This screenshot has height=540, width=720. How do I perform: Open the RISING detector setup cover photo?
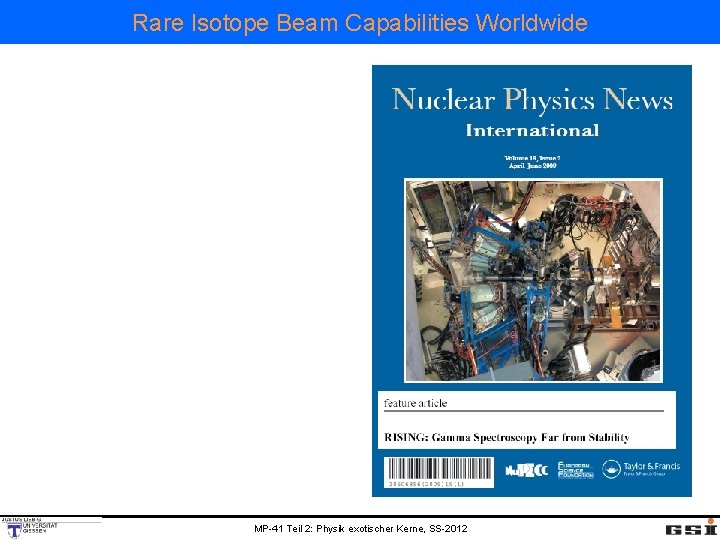[533, 280]
